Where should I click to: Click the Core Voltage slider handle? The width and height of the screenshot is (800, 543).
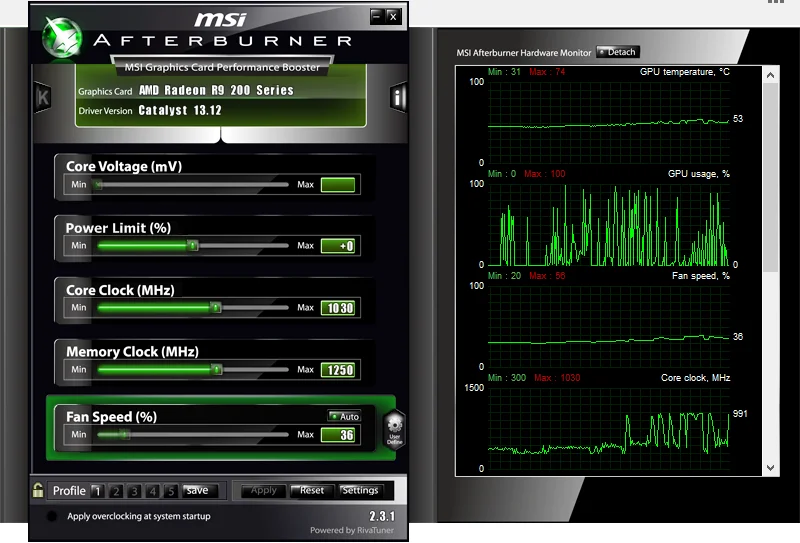click(98, 185)
